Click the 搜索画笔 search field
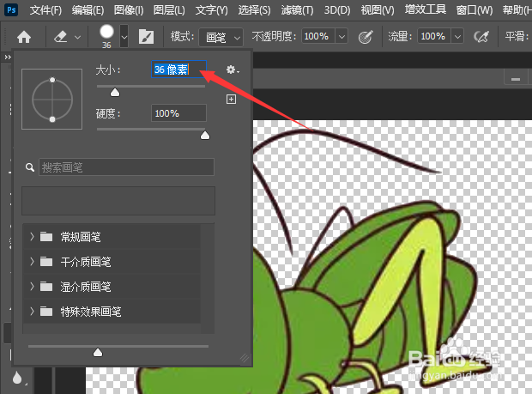 126,167
